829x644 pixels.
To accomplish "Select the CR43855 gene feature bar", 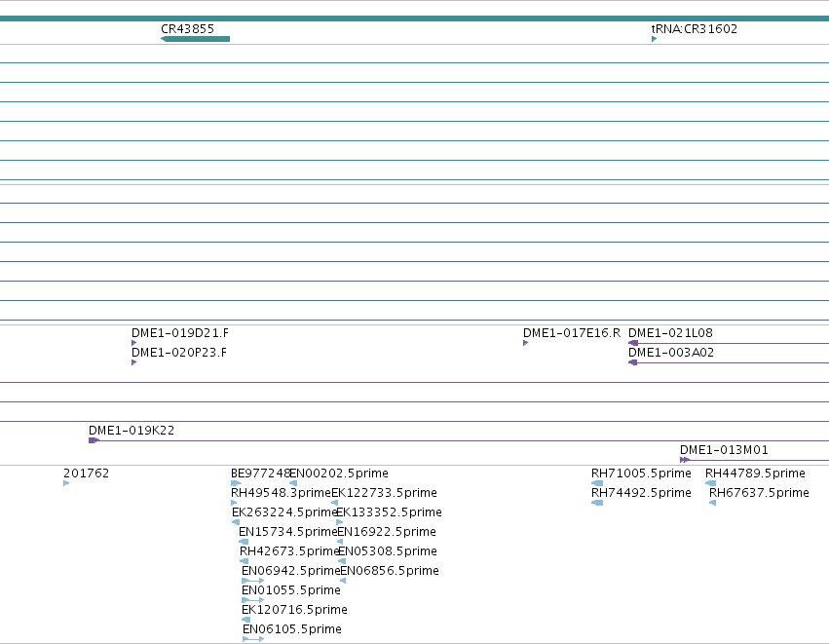I will point(195,39).
